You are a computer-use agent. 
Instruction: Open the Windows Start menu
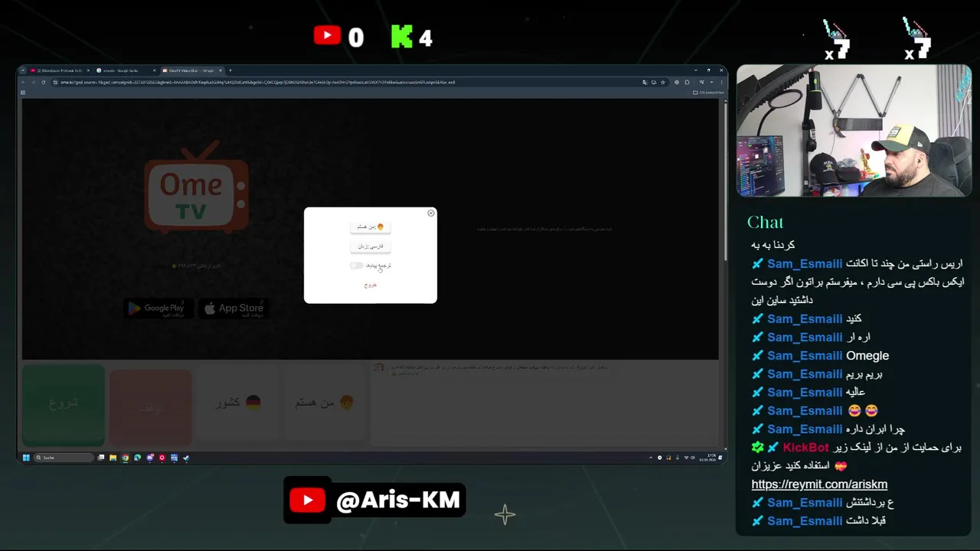(25, 458)
